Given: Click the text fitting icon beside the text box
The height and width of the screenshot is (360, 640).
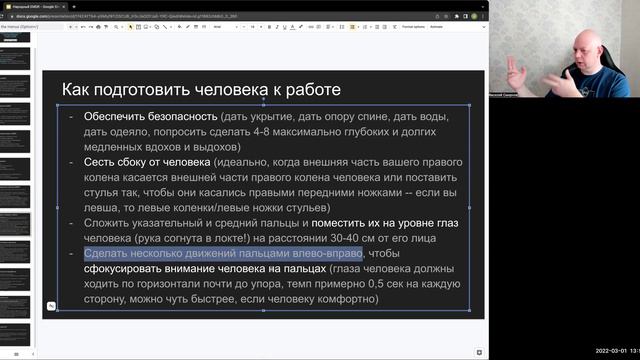Looking at the screenshot, I should [51, 306].
